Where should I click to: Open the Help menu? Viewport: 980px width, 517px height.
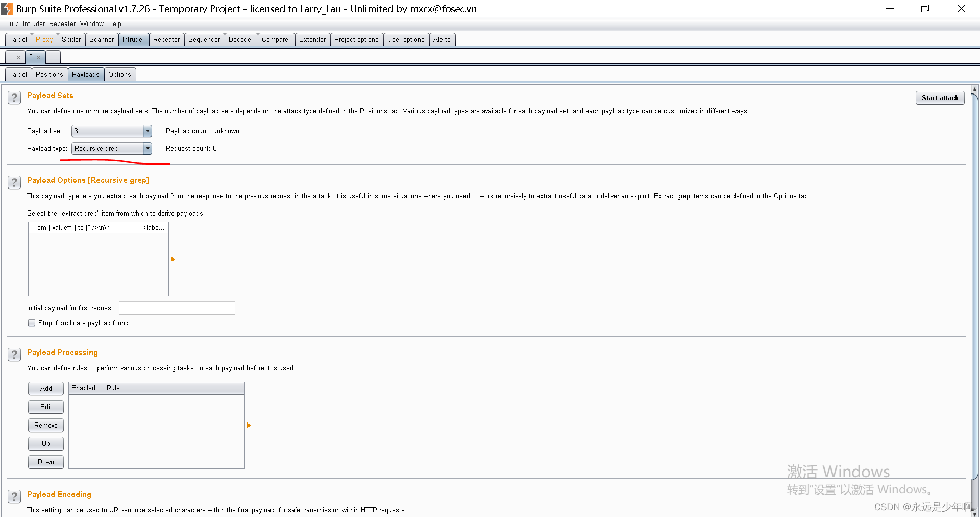[115, 24]
